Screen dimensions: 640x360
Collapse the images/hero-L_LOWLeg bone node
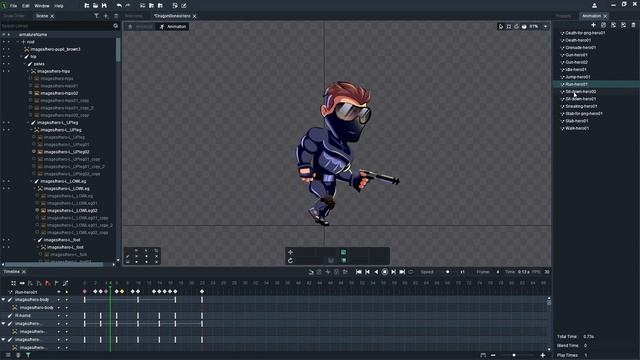31,181
